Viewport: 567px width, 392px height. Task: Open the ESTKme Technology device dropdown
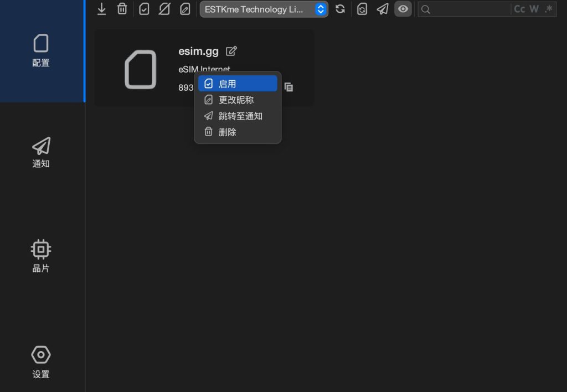pyautogui.click(x=264, y=9)
